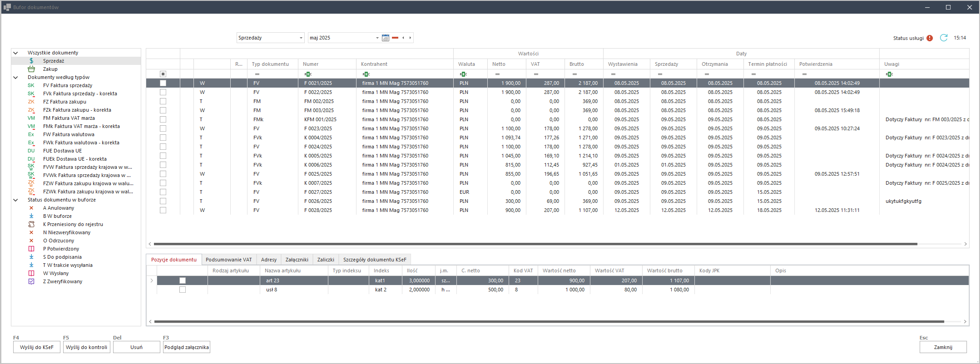Check the box for KFM 001/2025

[x=163, y=119]
